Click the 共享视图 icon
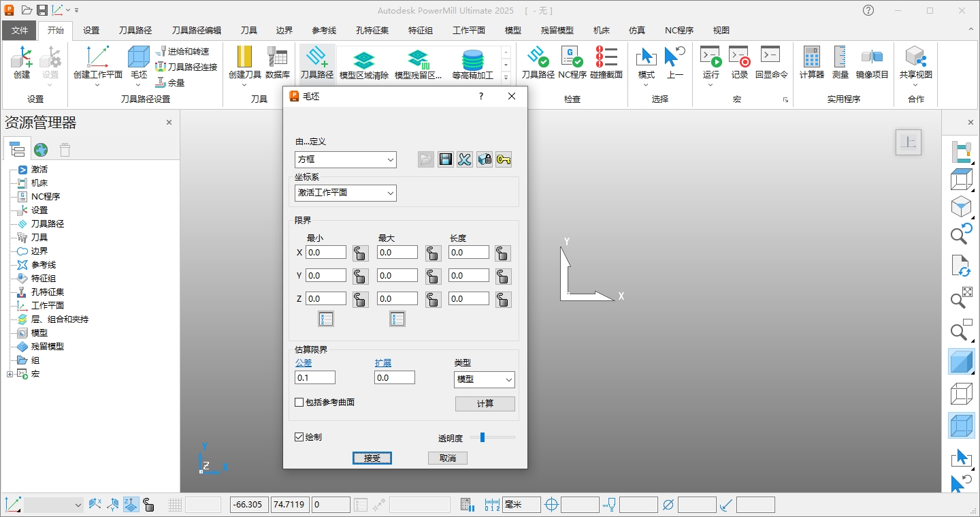Screen dimensions: 980x517 (x=915, y=57)
